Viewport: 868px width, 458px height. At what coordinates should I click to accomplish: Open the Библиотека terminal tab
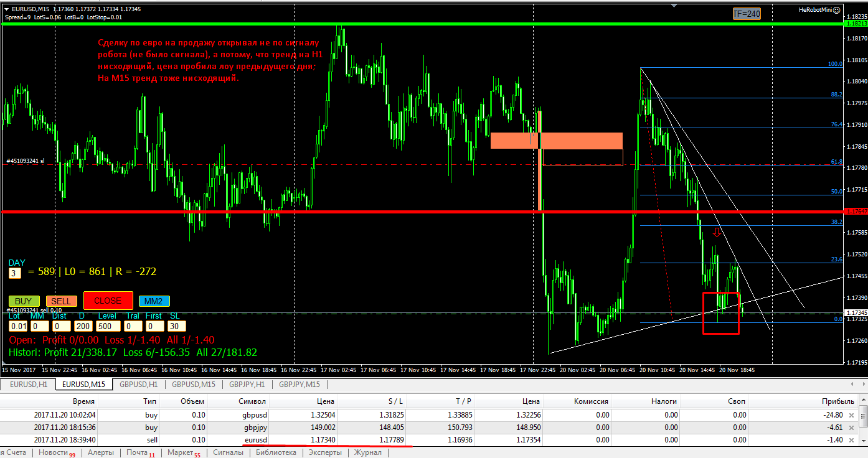point(276,452)
